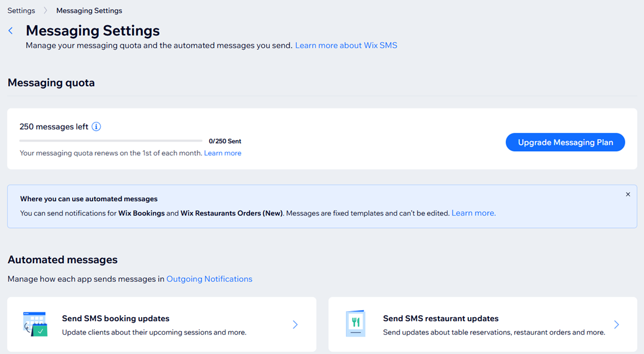Click the fork-and-knife restaurant app icon
Image resolution: width=644 pixels, height=354 pixels.
[355, 323]
